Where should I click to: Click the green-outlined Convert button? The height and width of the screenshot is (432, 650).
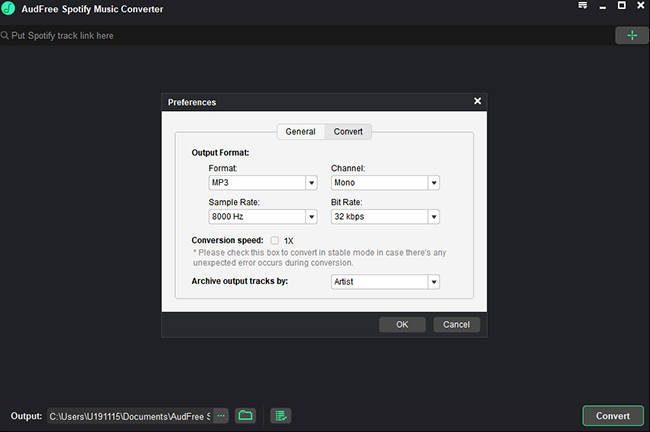click(612, 416)
